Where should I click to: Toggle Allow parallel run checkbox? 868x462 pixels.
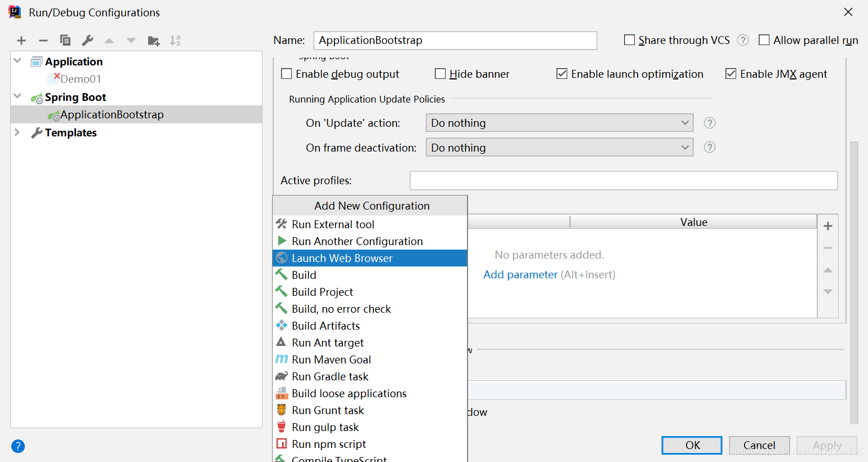click(764, 40)
